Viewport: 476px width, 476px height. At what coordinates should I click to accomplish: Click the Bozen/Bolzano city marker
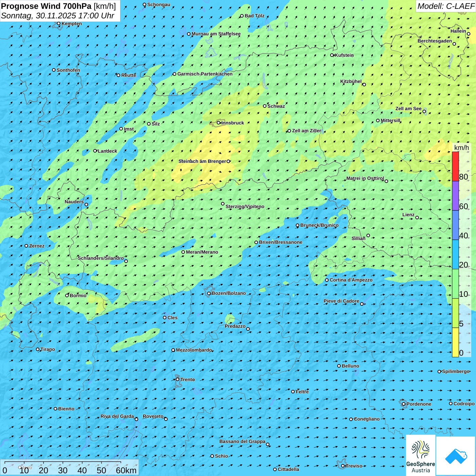[x=209, y=293]
